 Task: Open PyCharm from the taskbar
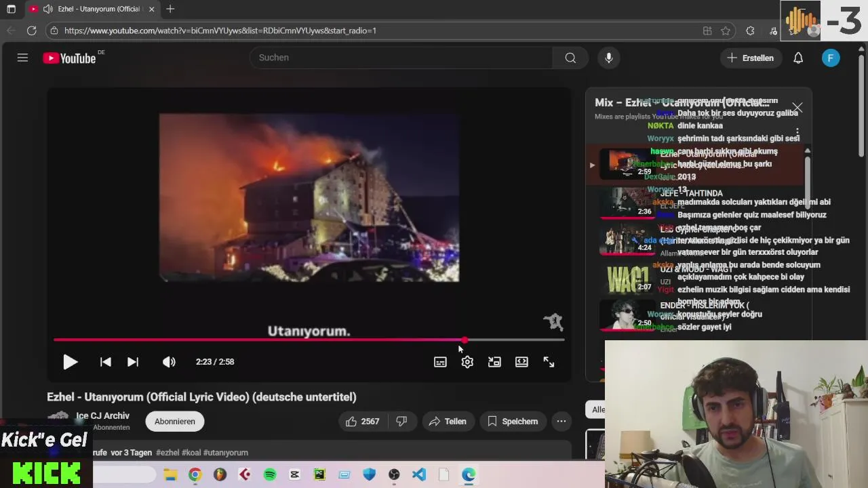(x=319, y=474)
